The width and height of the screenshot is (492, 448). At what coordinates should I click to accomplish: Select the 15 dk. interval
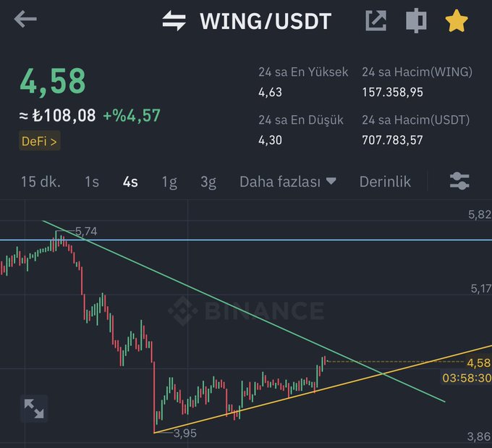click(x=41, y=182)
